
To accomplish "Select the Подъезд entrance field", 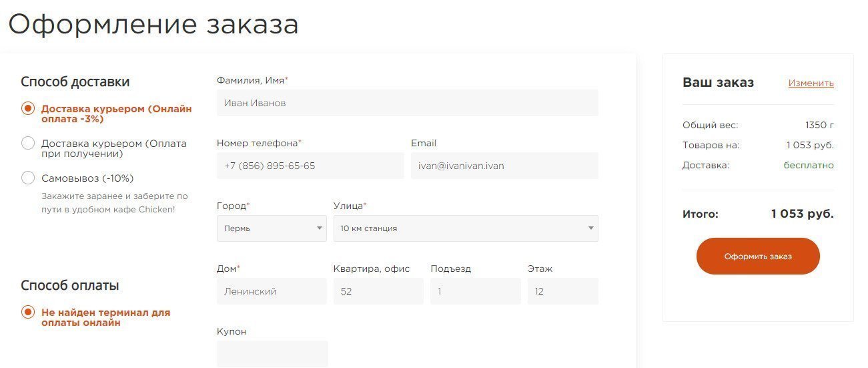I will 475,291.
